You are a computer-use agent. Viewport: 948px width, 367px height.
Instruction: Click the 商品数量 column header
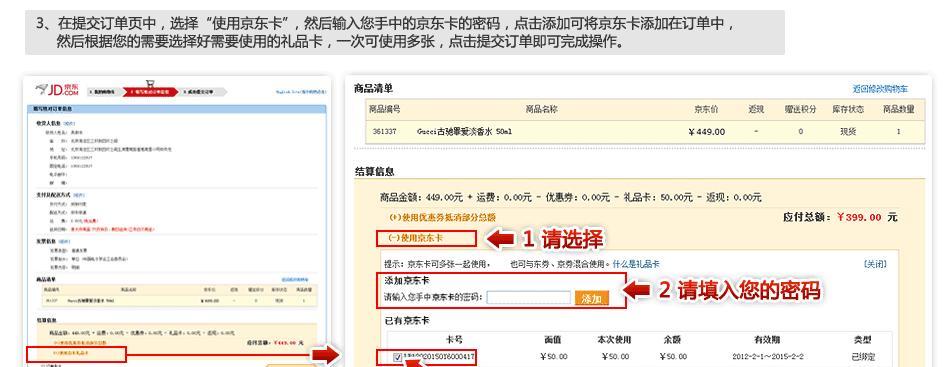tap(898, 109)
